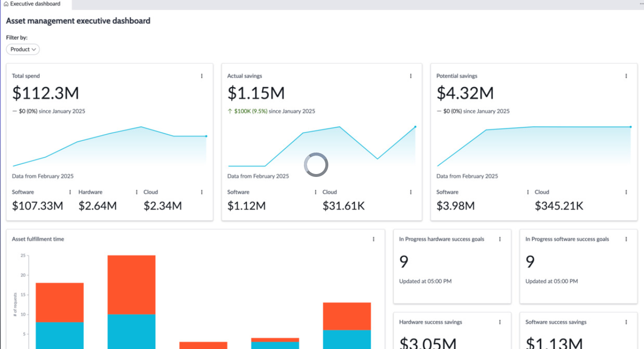The height and width of the screenshot is (349, 644).
Task: Open the Total spend card options menu
Action: click(202, 76)
